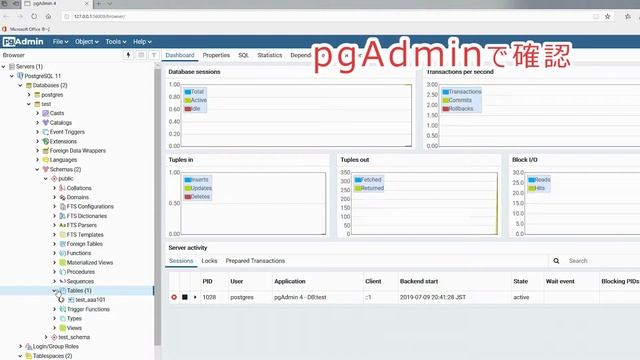Expand details arrow for session PID 1028
Viewport: 640px width, 360px height.
point(195,297)
